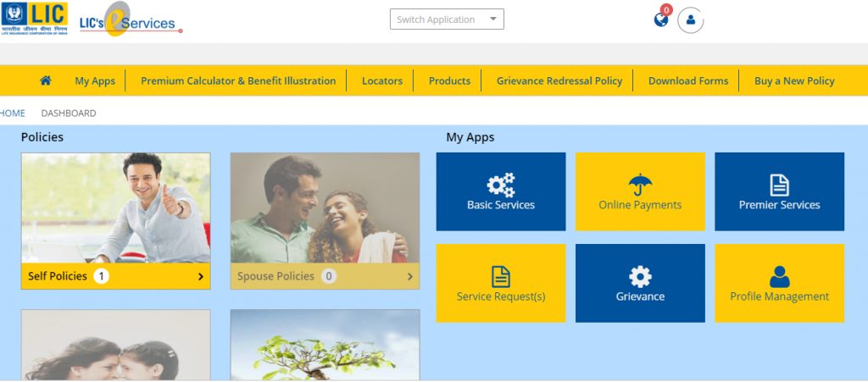Click the My Apps section heading
The height and width of the screenshot is (382, 868).
[x=470, y=138]
